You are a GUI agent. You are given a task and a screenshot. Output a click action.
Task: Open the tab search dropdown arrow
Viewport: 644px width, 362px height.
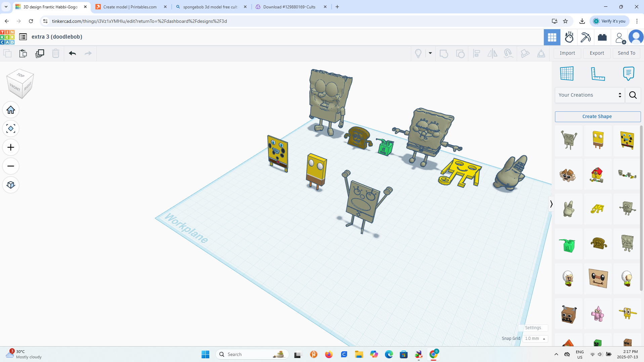coord(6,7)
